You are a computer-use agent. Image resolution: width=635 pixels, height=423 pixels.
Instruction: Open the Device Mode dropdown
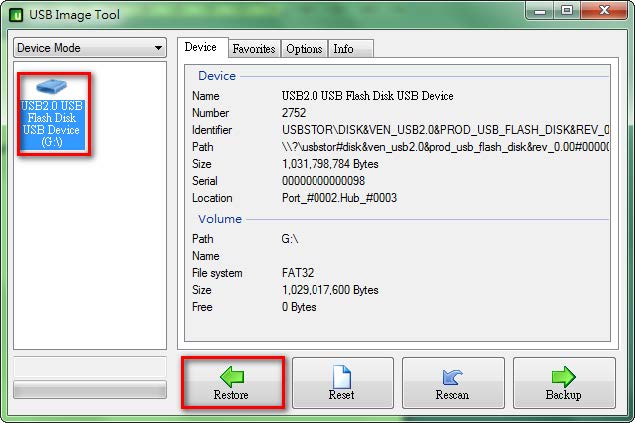90,48
